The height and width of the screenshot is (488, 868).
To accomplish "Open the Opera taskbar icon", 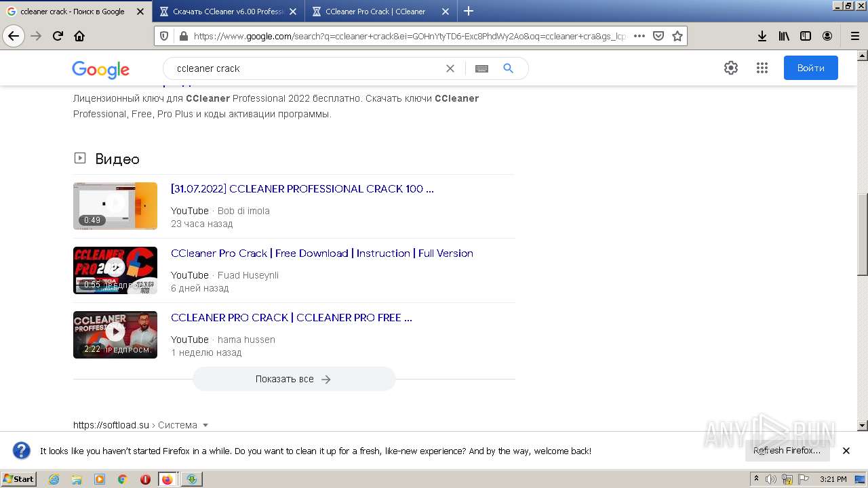I will pyautogui.click(x=145, y=479).
